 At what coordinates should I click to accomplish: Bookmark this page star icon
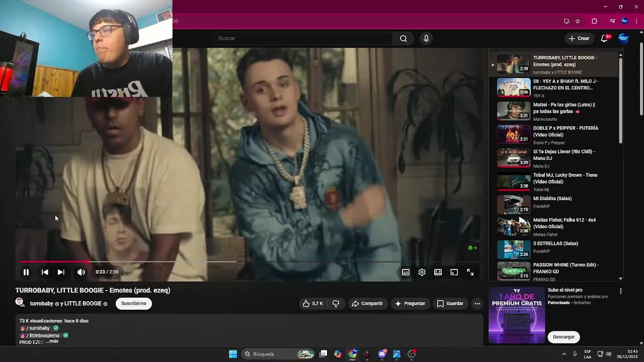578,21
